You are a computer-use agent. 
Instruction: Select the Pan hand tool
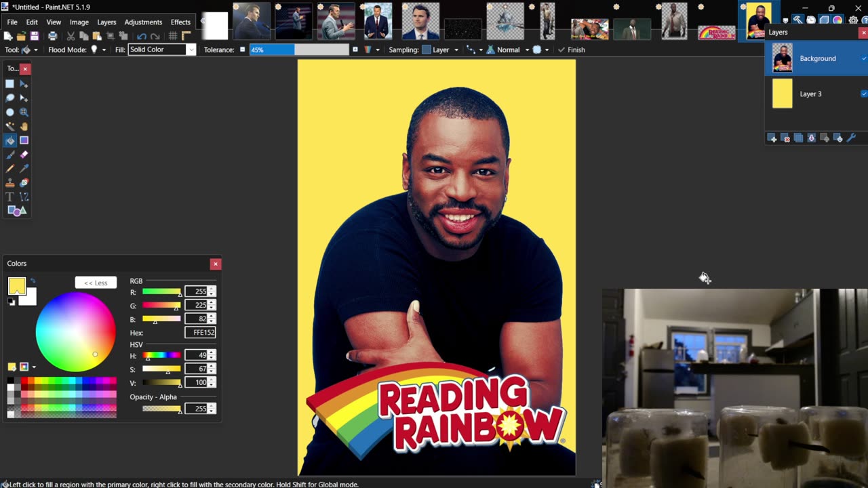point(24,126)
